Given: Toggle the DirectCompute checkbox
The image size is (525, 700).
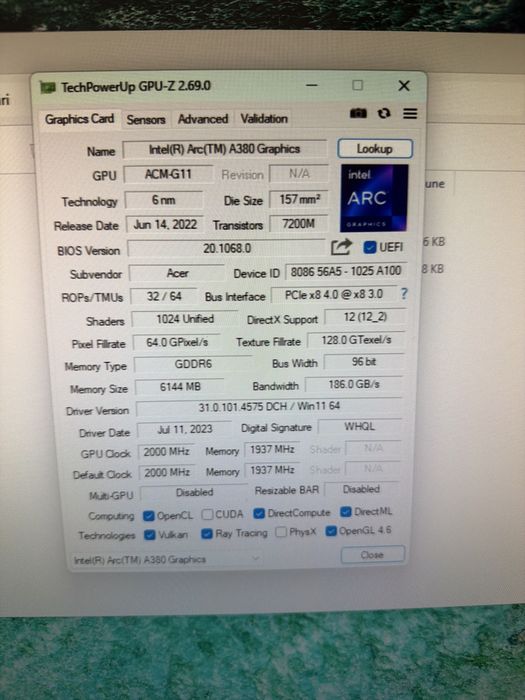Looking at the screenshot, I should 259,513.
